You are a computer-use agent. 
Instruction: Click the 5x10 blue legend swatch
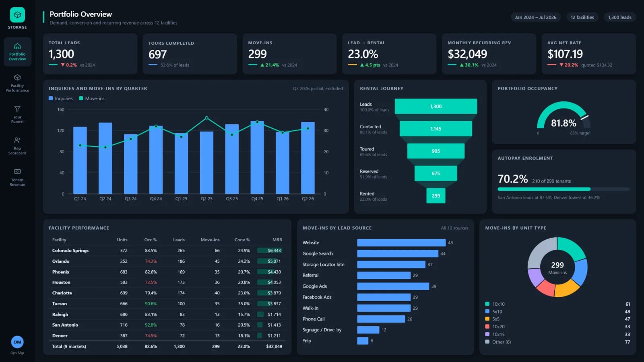(x=487, y=311)
